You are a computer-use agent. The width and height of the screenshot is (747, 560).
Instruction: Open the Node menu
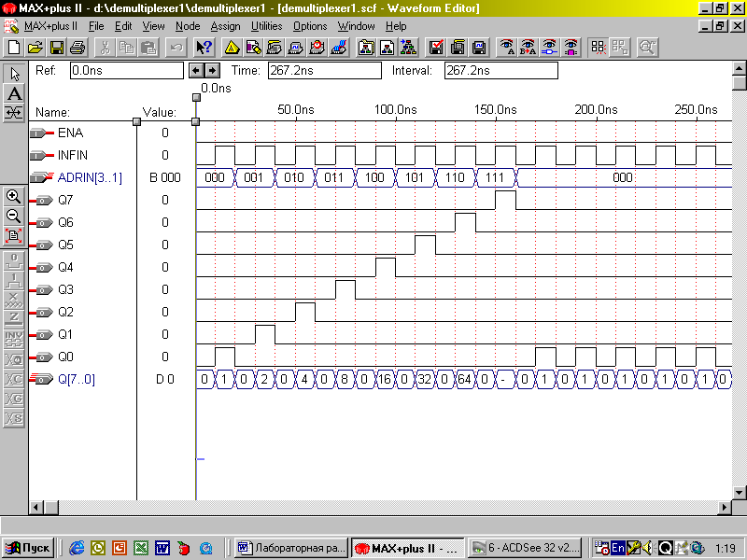pos(187,26)
